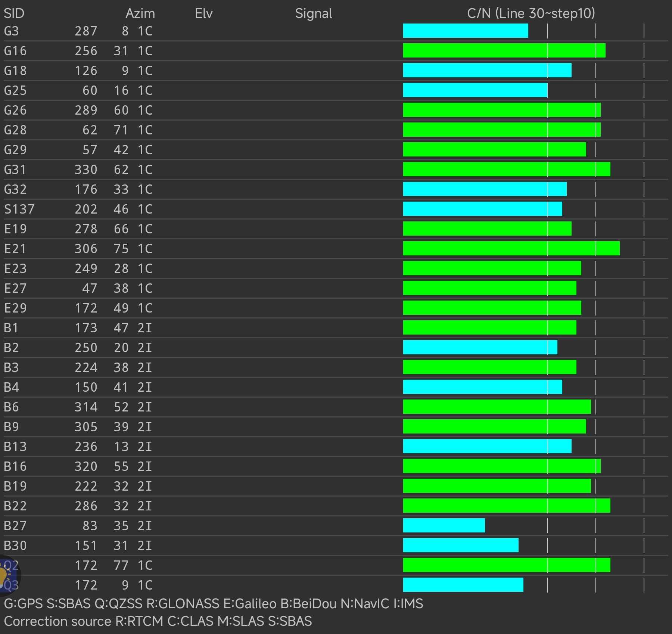Click the green C/N bar for E21
The image size is (672, 634).
point(511,248)
